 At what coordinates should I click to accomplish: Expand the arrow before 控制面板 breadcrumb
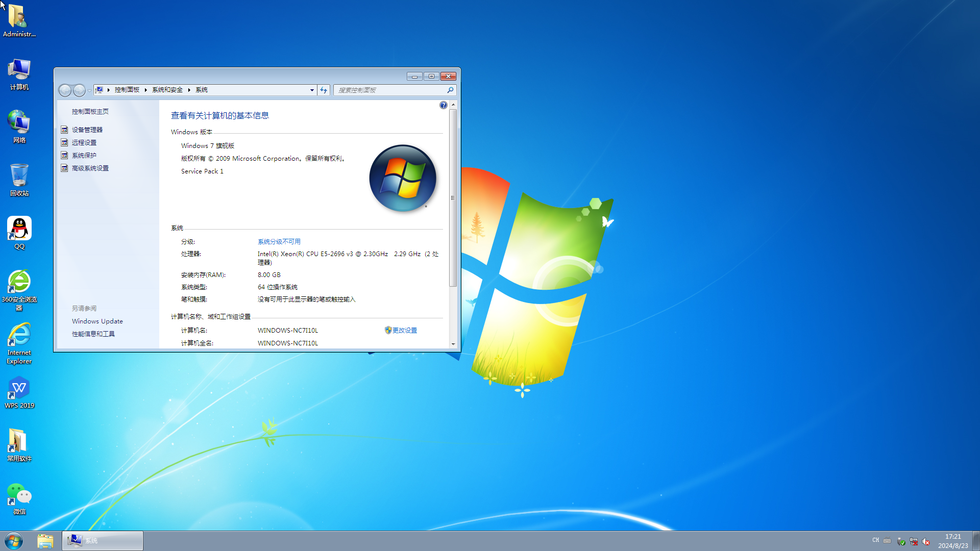109,90
